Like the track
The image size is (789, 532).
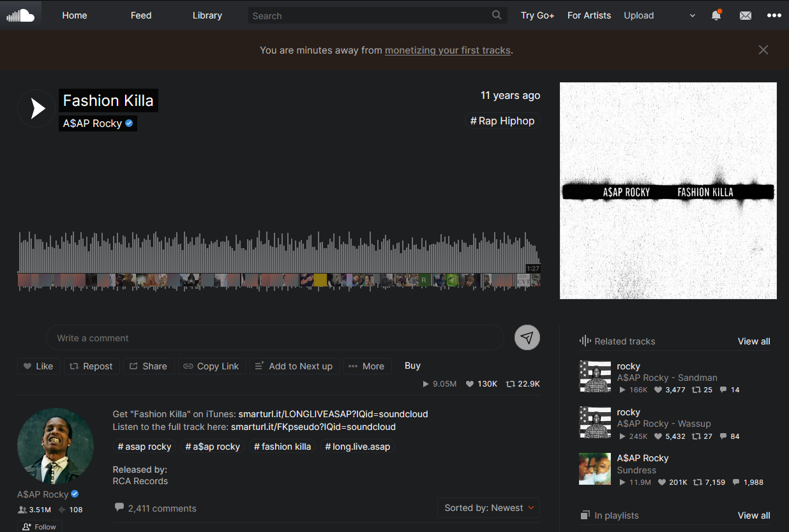pyautogui.click(x=38, y=366)
